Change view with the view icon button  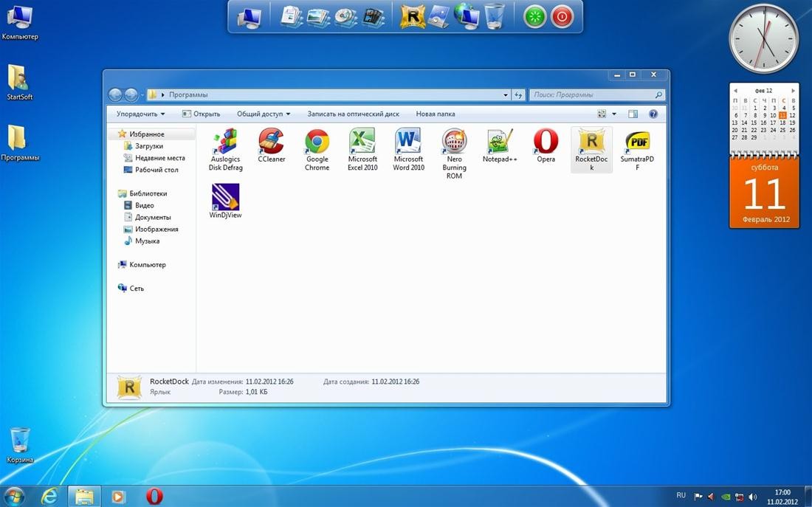(x=602, y=114)
